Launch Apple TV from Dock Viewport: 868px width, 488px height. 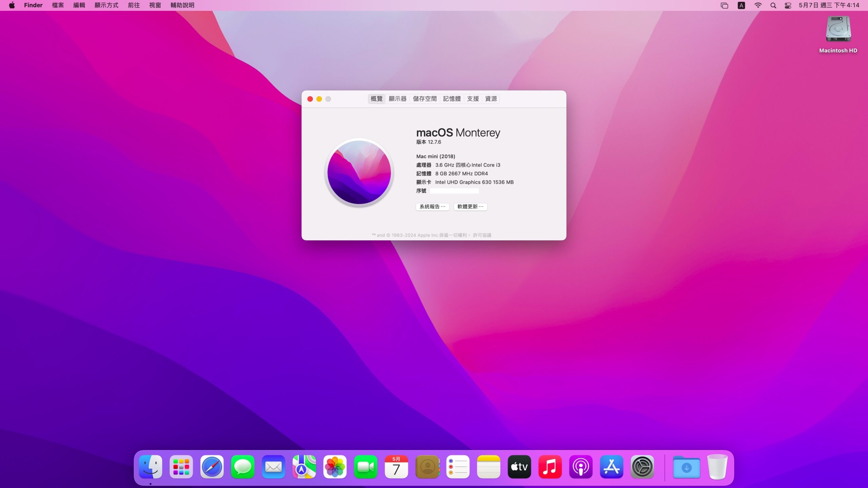pos(519,467)
